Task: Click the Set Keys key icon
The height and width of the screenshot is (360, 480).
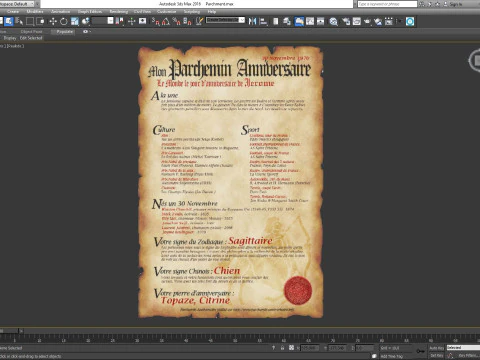Action: (421, 351)
